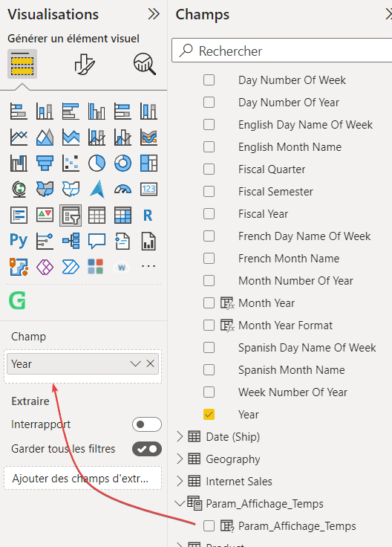Open the Year field dropdown arrow

135,364
